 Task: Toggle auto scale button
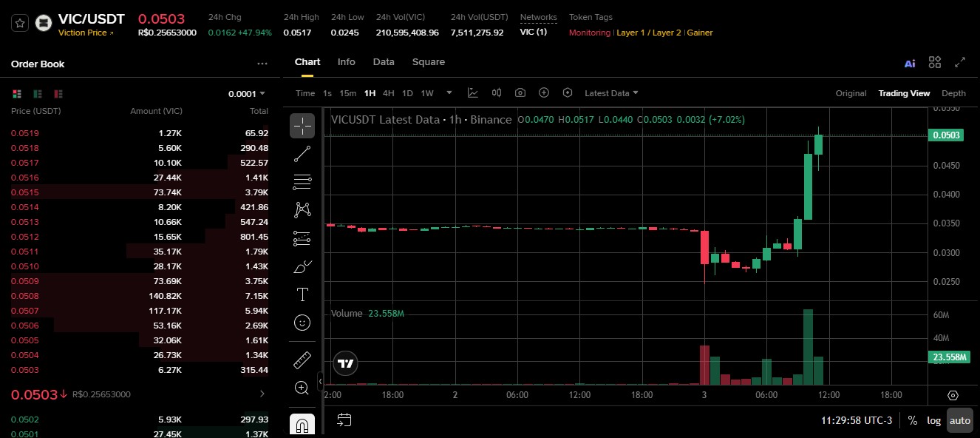[960, 420]
